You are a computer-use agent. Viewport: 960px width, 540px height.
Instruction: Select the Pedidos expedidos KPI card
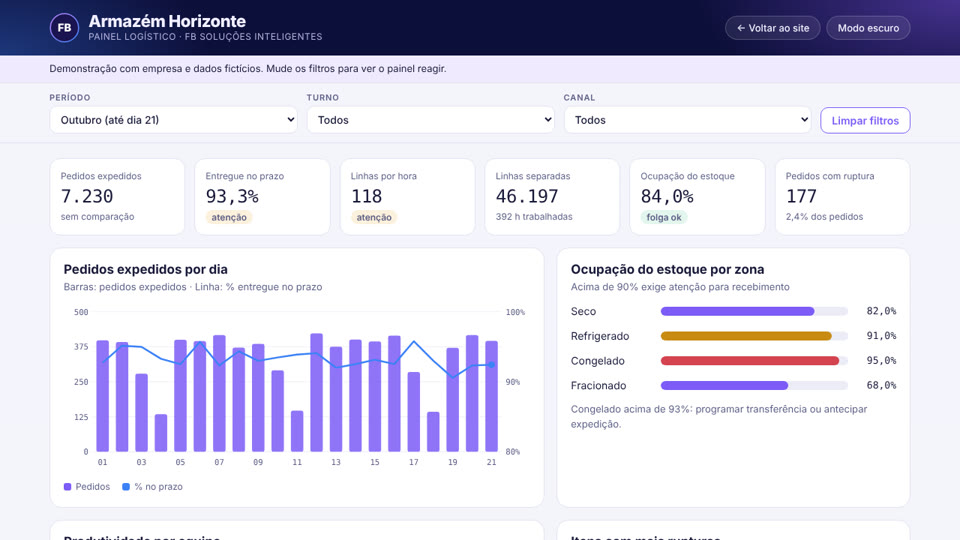click(x=117, y=197)
